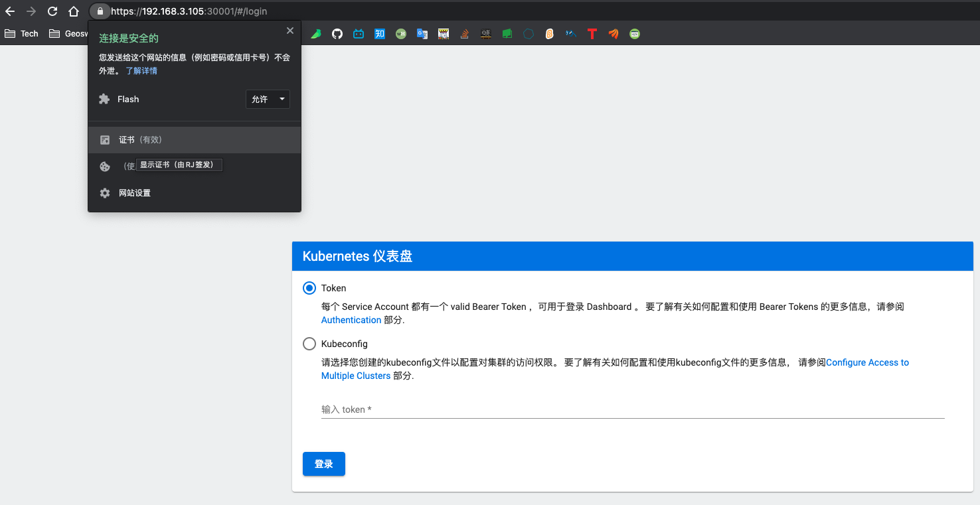Click the 登录 sign-in button
The image size is (980, 505).
coord(324,464)
